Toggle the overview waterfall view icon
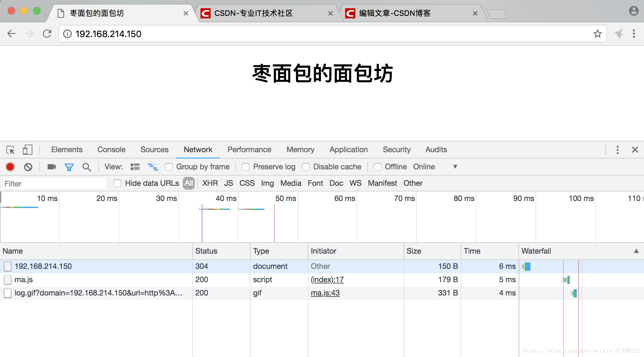The image size is (644, 357). pos(153,167)
